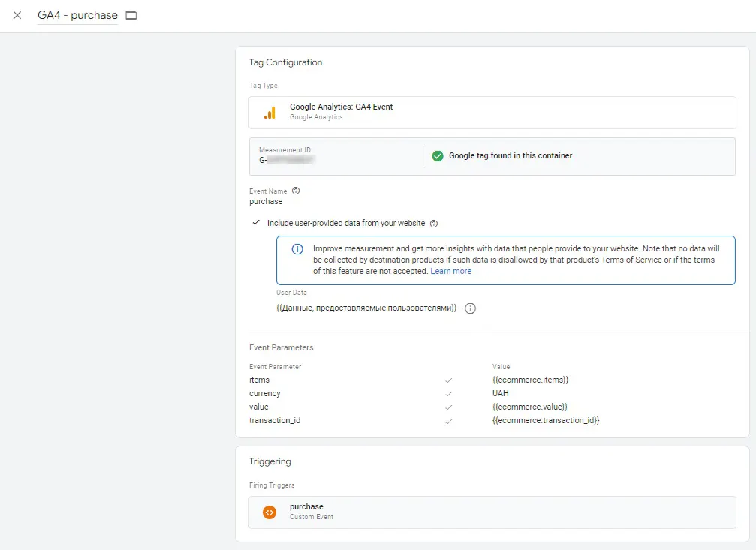Click the Google Analytics bar chart icon
Viewport: 756px width, 550px height.
pyautogui.click(x=270, y=113)
